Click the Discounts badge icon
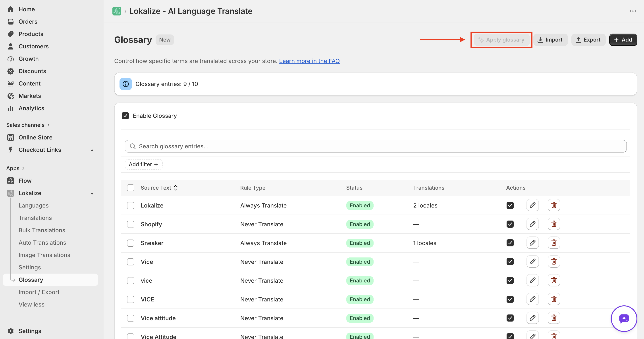644x339 pixels. (10, 71)
